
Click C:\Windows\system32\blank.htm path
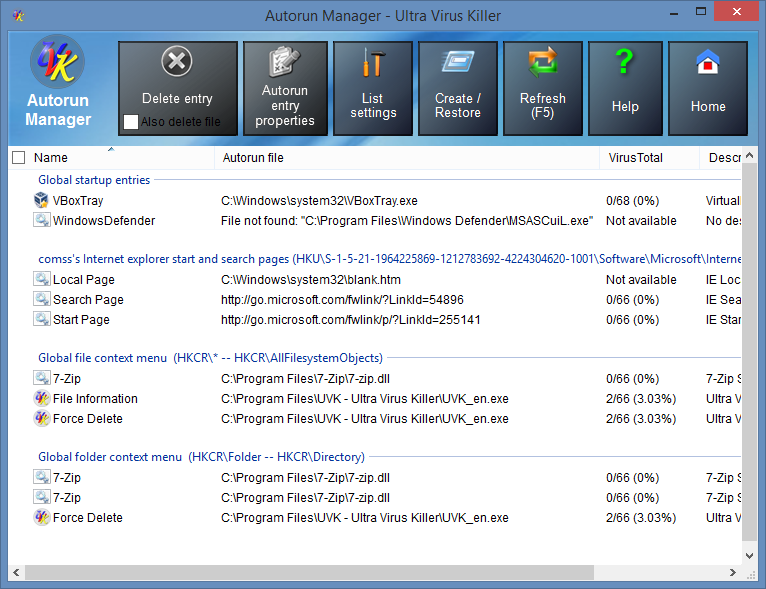coord(311,280)
